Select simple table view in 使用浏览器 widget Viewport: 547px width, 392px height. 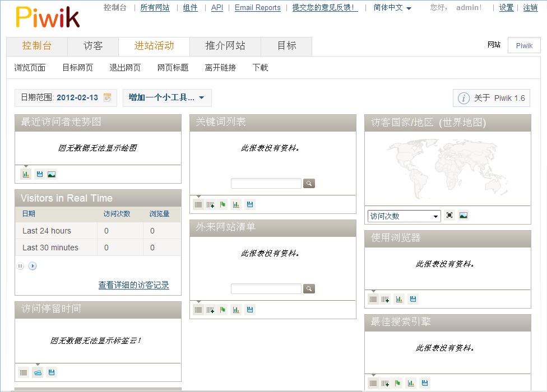click(373, 299)
